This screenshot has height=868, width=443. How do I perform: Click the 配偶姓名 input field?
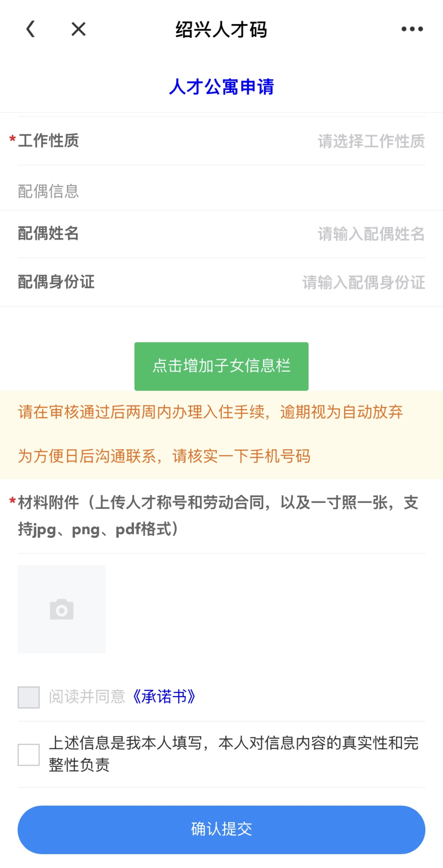pyautogui.click(x=371, y=234)
